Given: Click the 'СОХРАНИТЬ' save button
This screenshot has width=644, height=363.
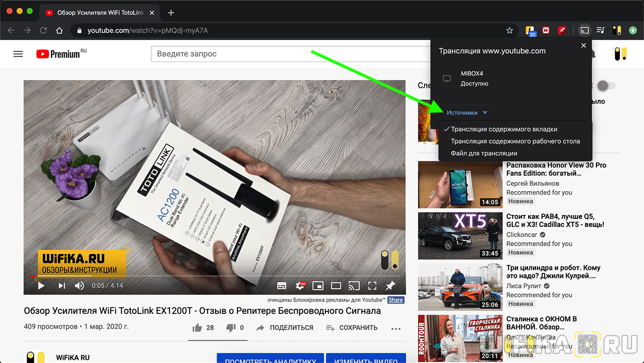Looking at the screenshot, I should point(352,328).
